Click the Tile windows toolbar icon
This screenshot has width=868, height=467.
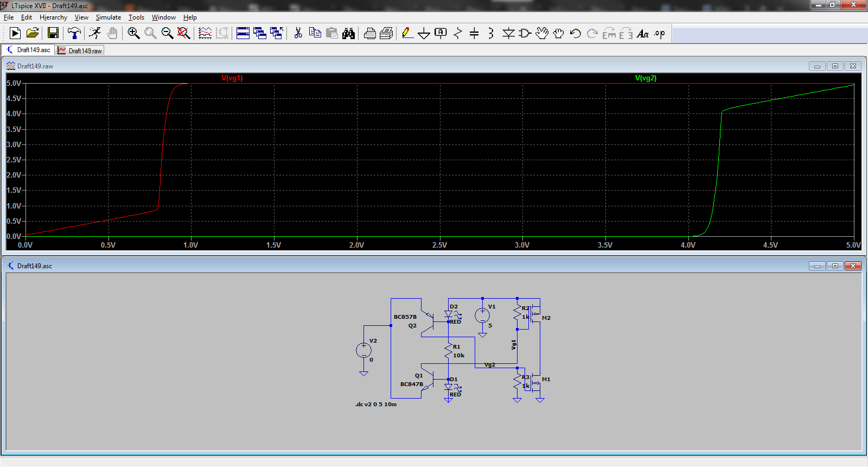[x=243, y=34]
